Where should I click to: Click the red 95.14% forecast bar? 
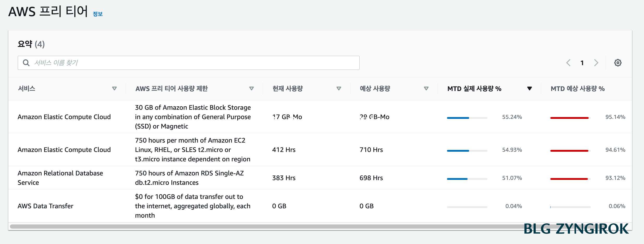click(570, 118)
